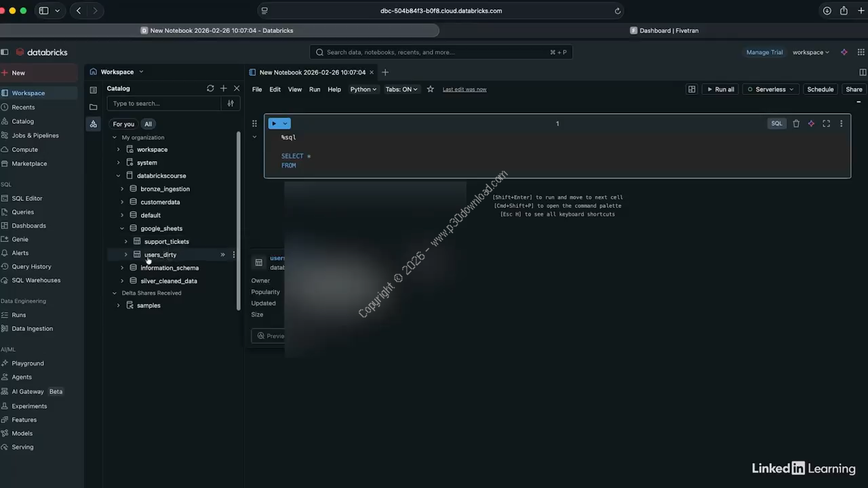Open the workspace switcher dropdown
Viewport: 868px width, 488px height.
pyautogui.click(x=811, y=52)
